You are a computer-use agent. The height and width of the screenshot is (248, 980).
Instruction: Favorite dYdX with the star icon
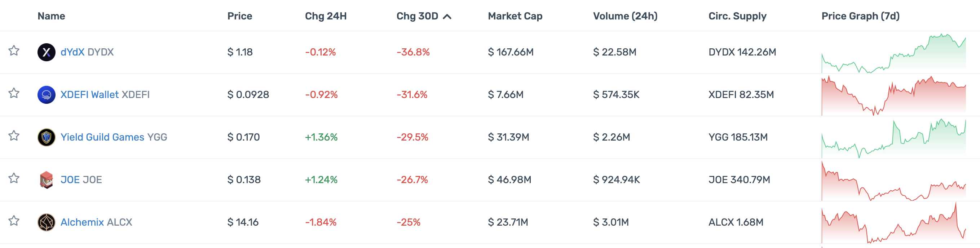(x=14, y=50)
